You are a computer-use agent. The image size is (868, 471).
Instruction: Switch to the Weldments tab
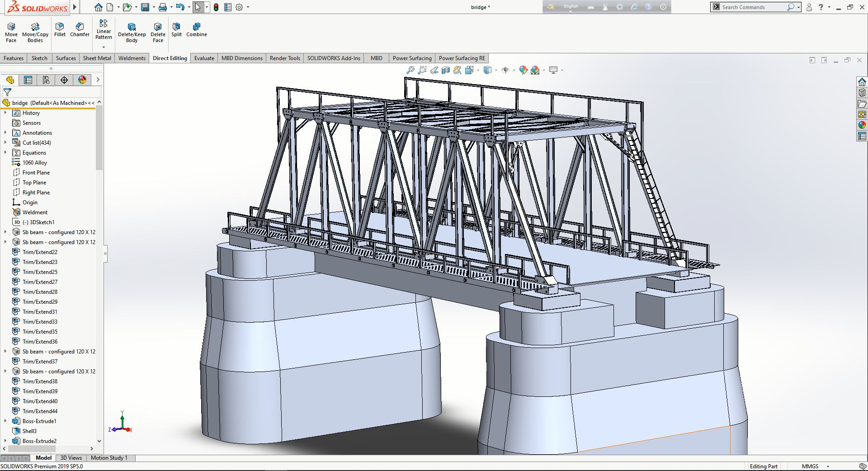pos(132,58)
